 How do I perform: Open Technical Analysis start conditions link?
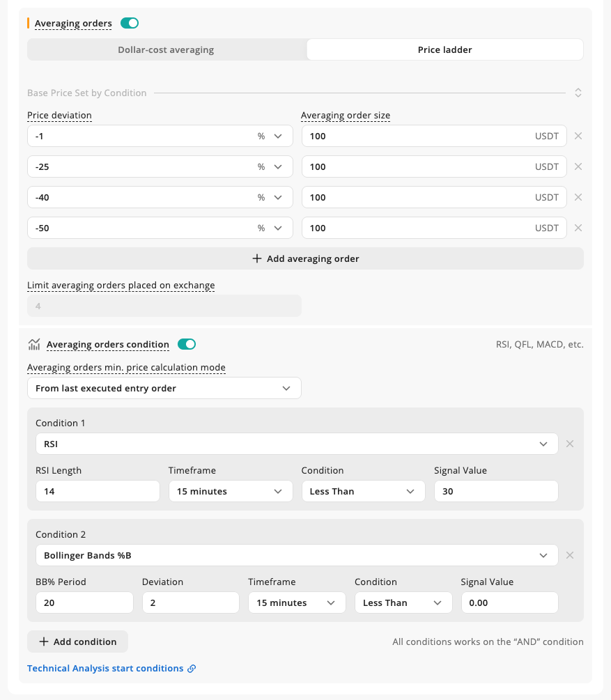tap(105, 668)
